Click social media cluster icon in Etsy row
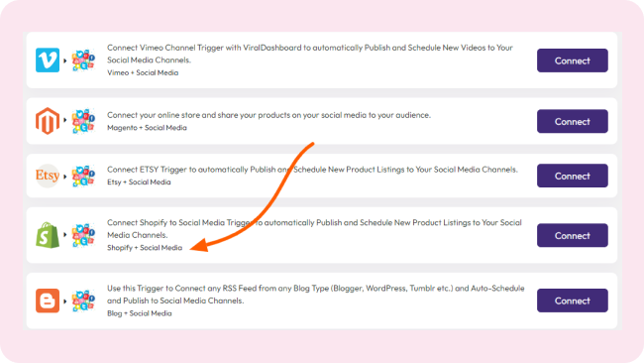The width and height of the screenshot is (644, 363). [83, 176]
